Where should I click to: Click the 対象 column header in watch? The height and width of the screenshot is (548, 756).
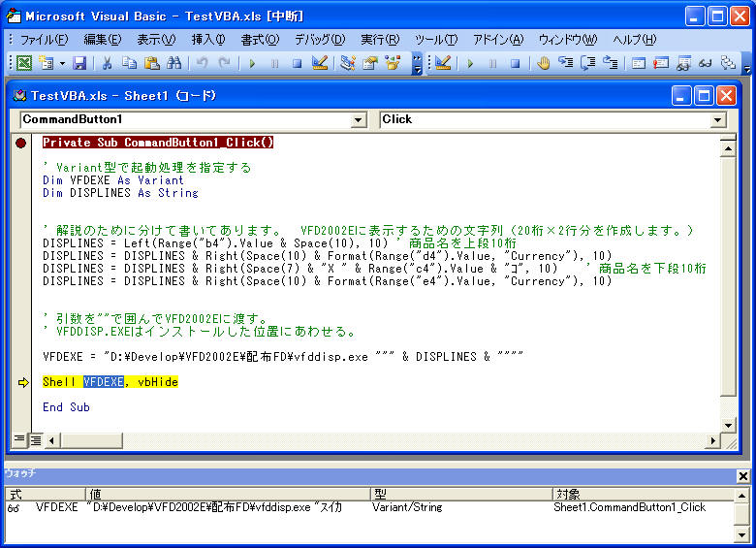pos(644,494)
